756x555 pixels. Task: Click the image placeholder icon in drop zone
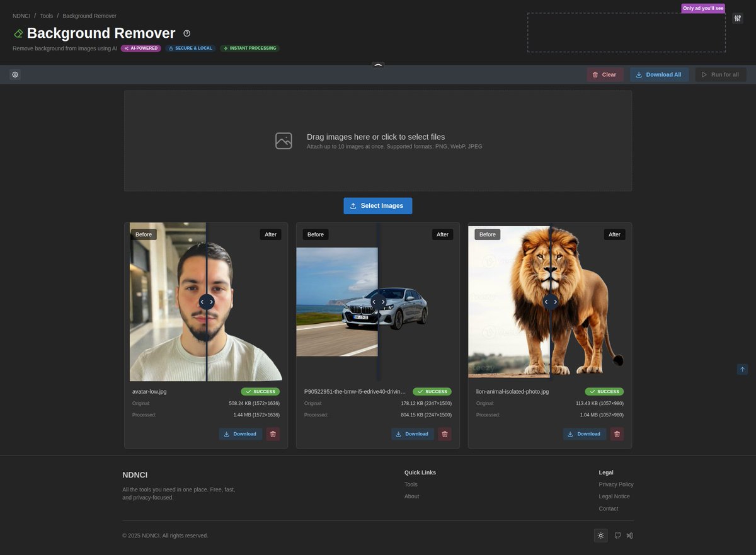point(283,140)
